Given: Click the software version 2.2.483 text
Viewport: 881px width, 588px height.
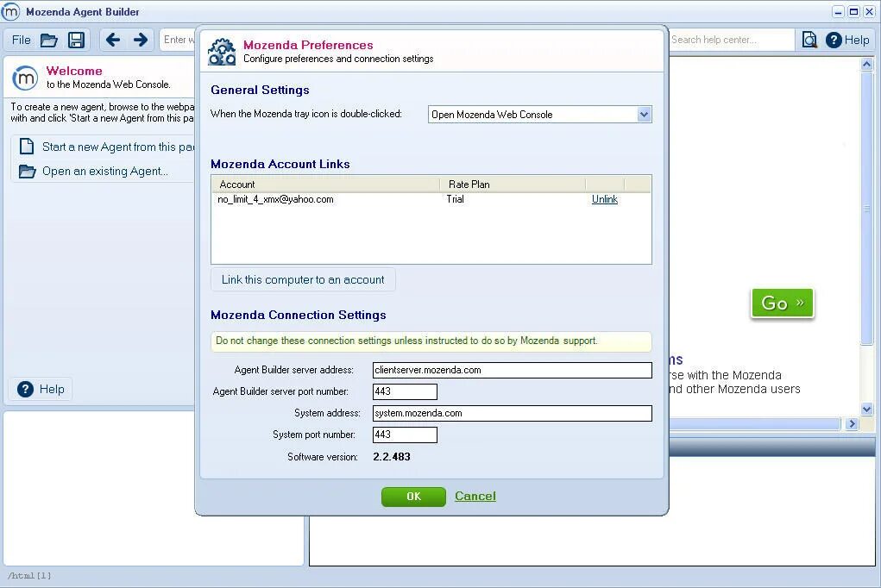Looking at the screenshot, I should (392, 457).
